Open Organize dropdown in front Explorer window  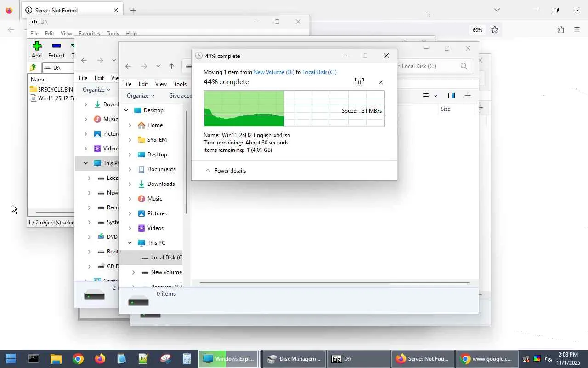pos(141,96)
